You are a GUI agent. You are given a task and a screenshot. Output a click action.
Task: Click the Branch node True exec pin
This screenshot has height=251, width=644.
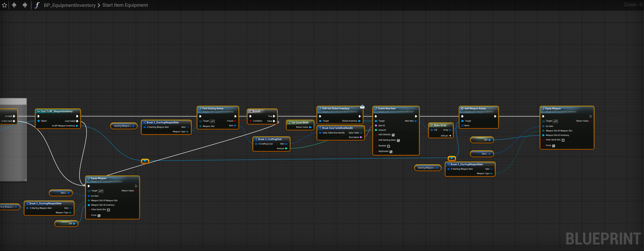pos(274,116)
